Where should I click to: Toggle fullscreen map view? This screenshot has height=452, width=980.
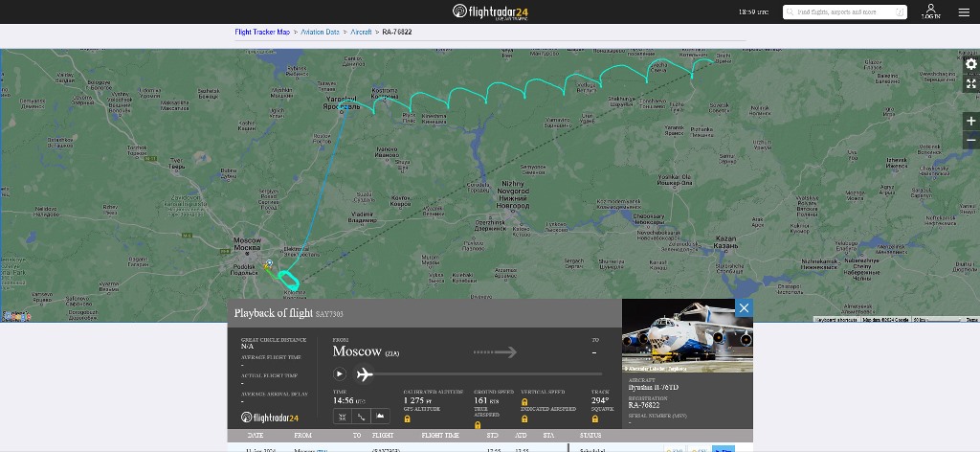pyautogui.click(x=970, y=83)
